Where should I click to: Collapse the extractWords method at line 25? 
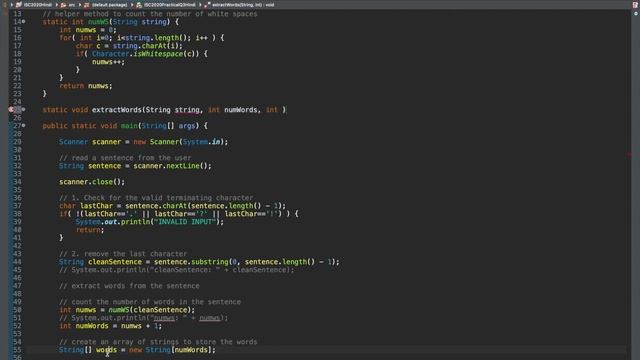coord(24,109)
